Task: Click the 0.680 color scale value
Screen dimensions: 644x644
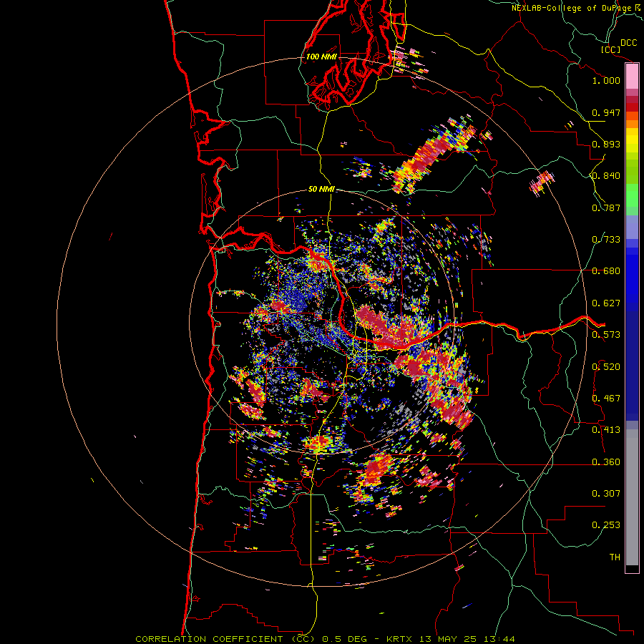Action: point(606,271)
